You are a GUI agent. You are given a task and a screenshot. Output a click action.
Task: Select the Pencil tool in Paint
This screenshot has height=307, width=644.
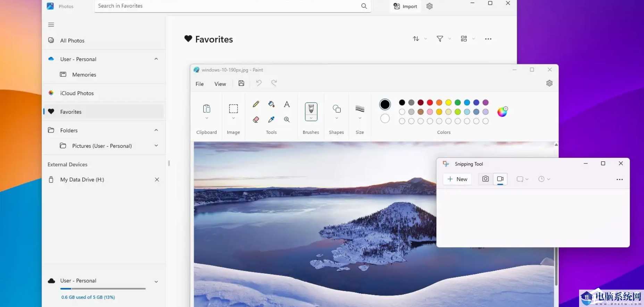[x=256, y=104]
